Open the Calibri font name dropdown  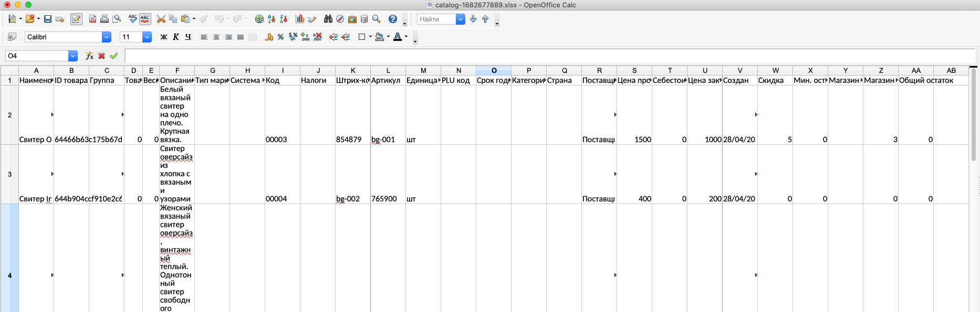point(107,37)
